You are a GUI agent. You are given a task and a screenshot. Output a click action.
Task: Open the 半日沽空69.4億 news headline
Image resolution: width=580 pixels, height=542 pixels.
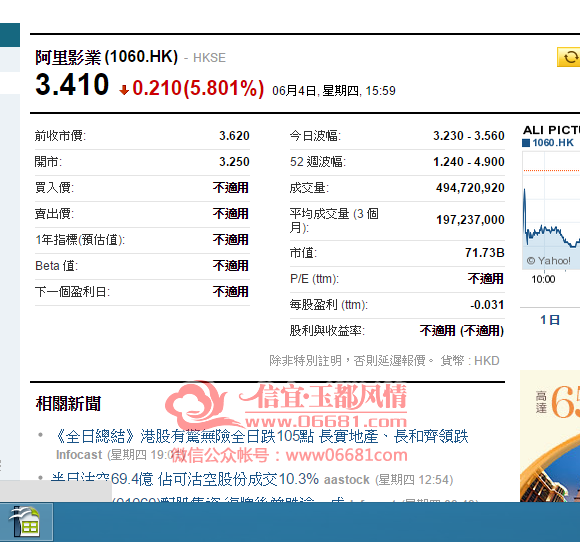(185, 479)
